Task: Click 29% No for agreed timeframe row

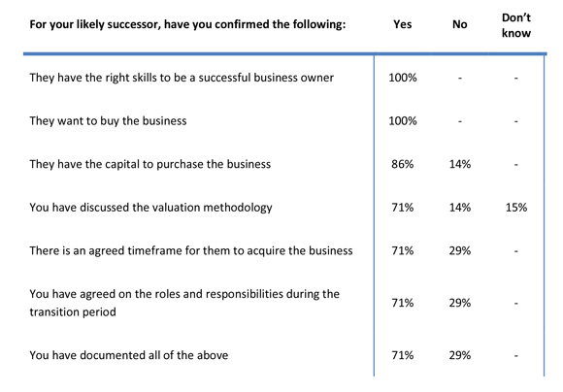Action: pyautogui.click(x=460, y=250)
